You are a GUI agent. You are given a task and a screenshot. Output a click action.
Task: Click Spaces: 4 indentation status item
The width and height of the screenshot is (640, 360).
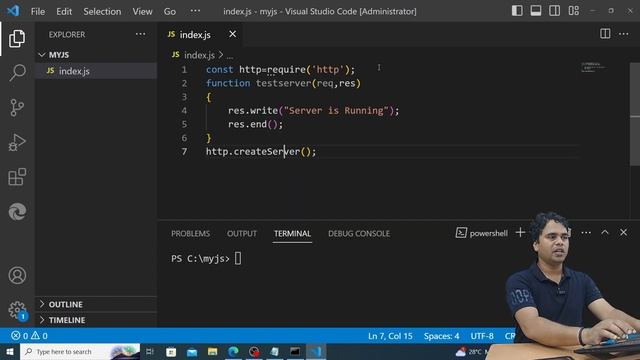pyautogui.click(x=441, y=336)
